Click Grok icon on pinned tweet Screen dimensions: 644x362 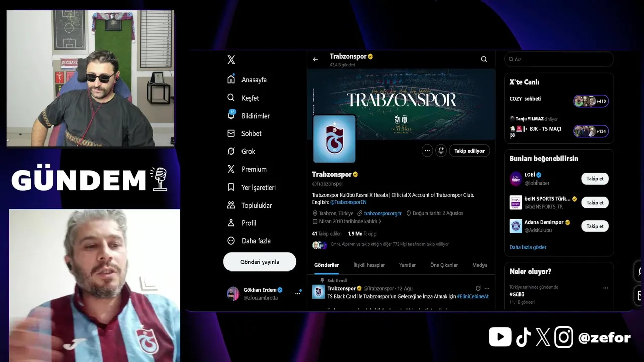(478, 288)
